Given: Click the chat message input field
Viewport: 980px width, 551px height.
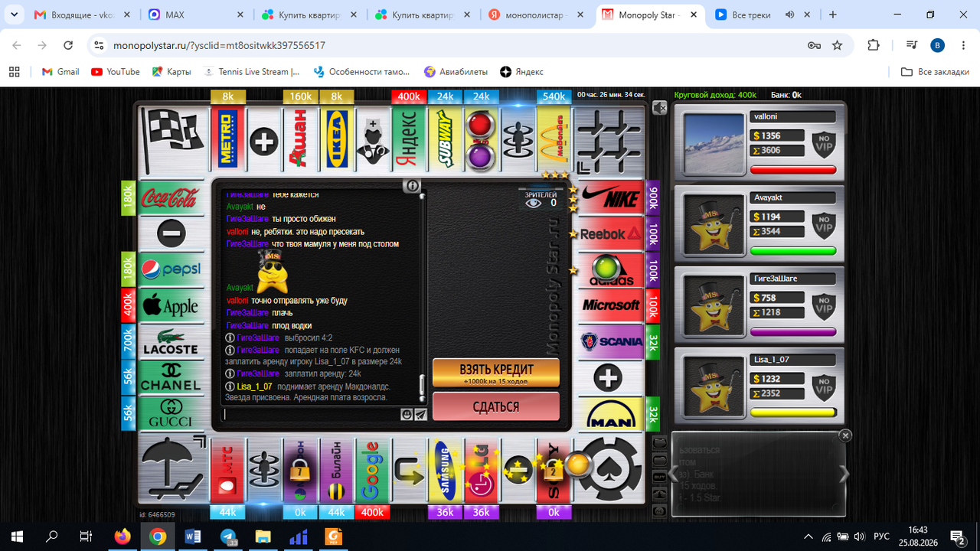Looking at the screenshot, I should point(311,414).
